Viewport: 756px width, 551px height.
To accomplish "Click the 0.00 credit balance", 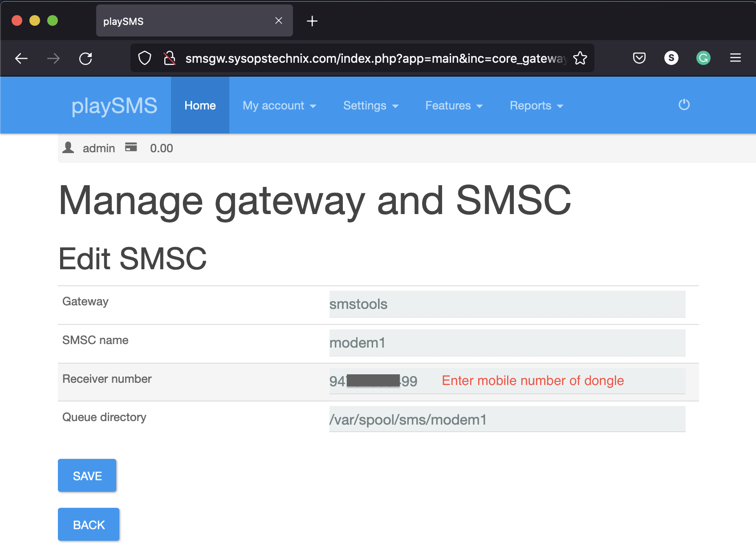I will [162, 148].
